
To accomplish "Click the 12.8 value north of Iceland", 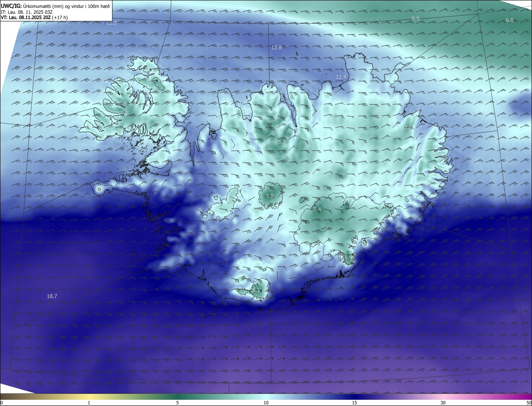I will (x=276, y=47).
